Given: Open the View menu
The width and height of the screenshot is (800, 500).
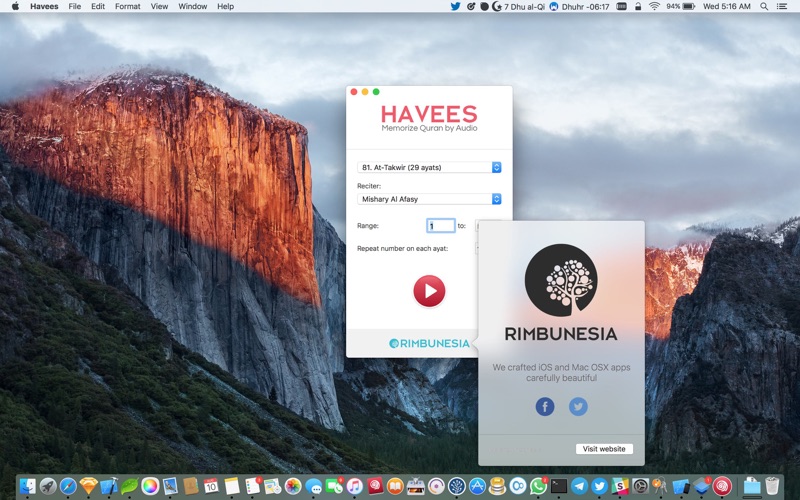Looking at the screenshot, I should [x=159, y=6].
